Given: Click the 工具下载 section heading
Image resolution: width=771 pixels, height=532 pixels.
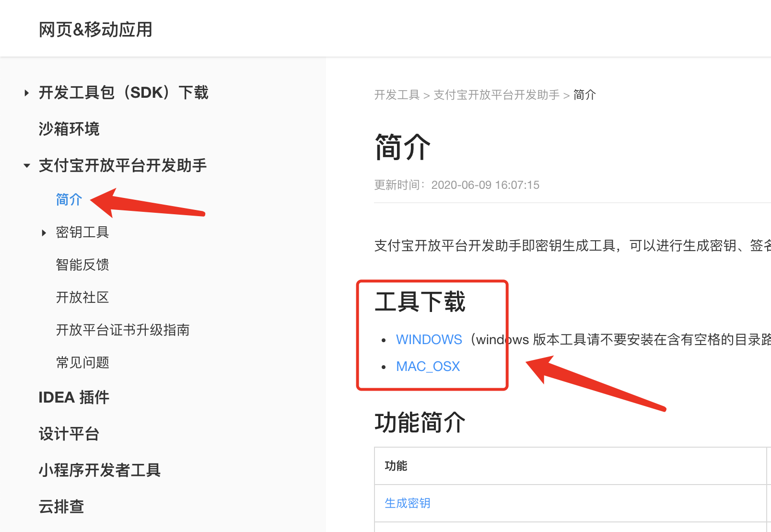Looking at the screenshot, I should coord(420,301).
